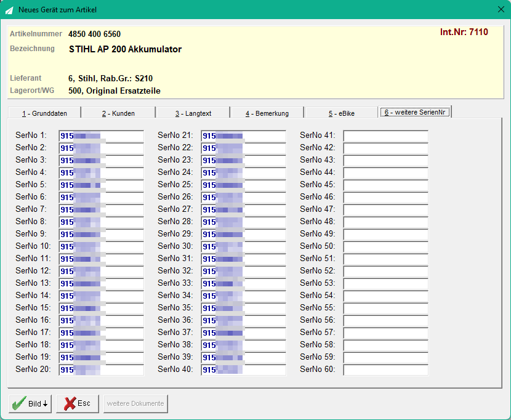The width and height of the screenshot is (511, 420).
Task: Click into SerNo 10 field
Action: (x=102, y=247)
